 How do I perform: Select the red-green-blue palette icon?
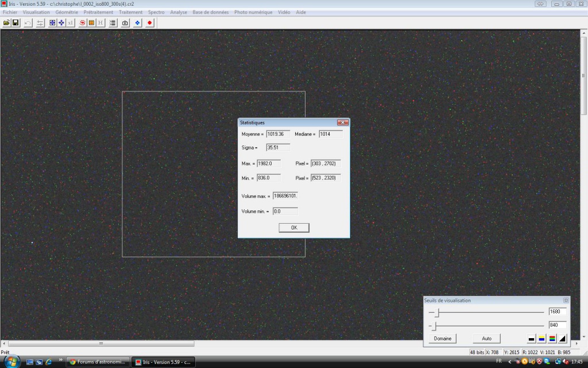coord(552,339)
